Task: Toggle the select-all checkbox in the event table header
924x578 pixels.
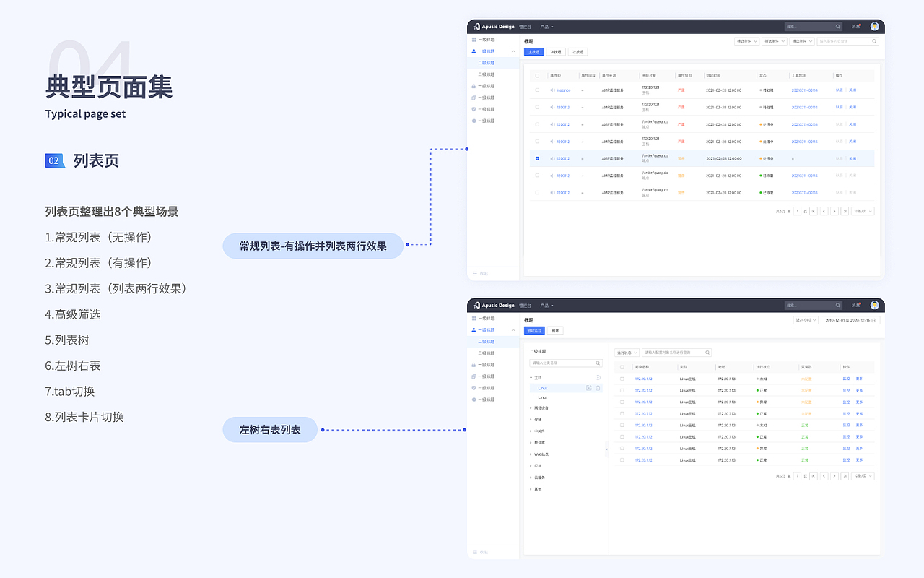Action: coord(537,75)
